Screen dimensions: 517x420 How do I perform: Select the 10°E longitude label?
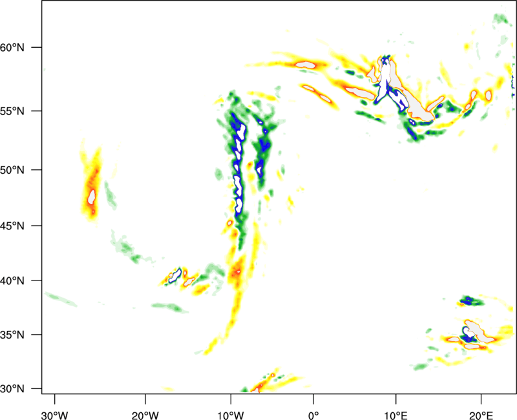[396, 415]
